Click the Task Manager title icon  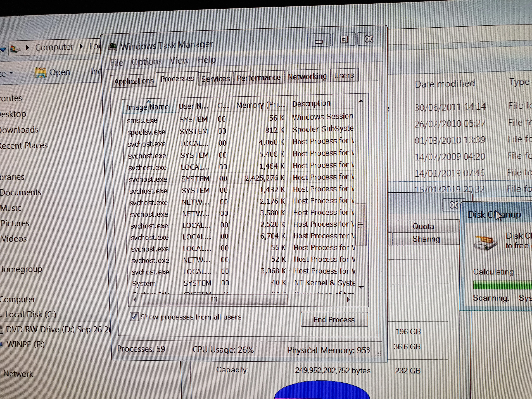click(x=112, y=46)
